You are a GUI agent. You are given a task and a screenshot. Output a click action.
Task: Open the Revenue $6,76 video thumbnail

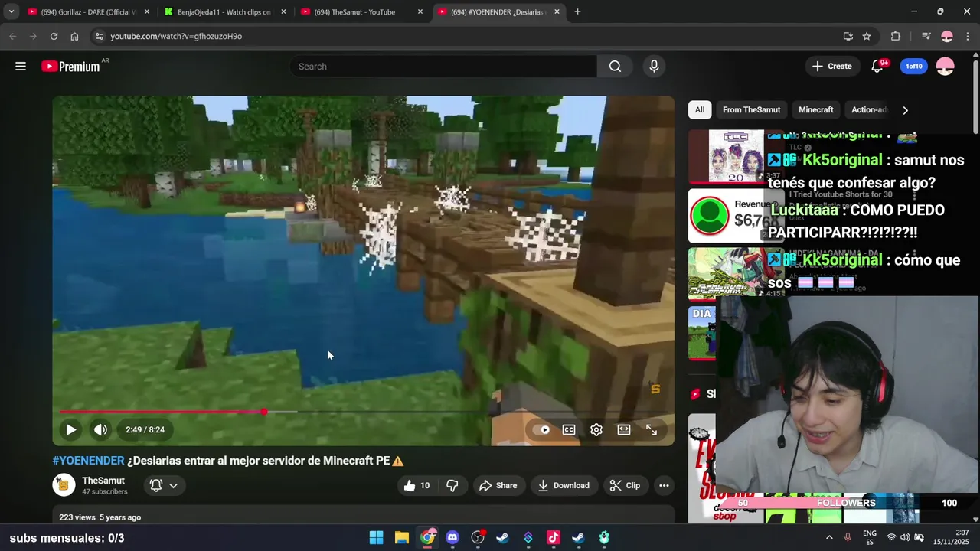[736, 216]
